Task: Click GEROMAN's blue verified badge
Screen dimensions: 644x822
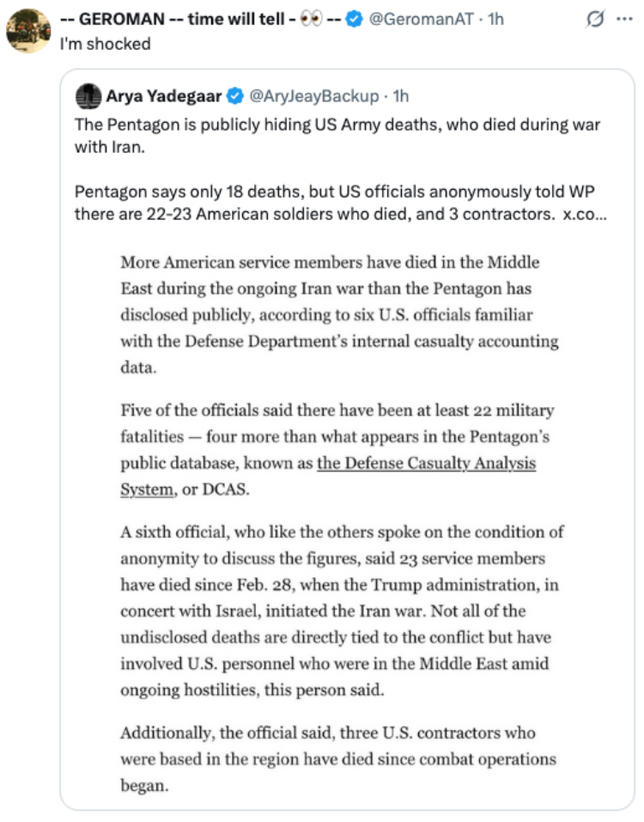Action: tap(355, 20)
